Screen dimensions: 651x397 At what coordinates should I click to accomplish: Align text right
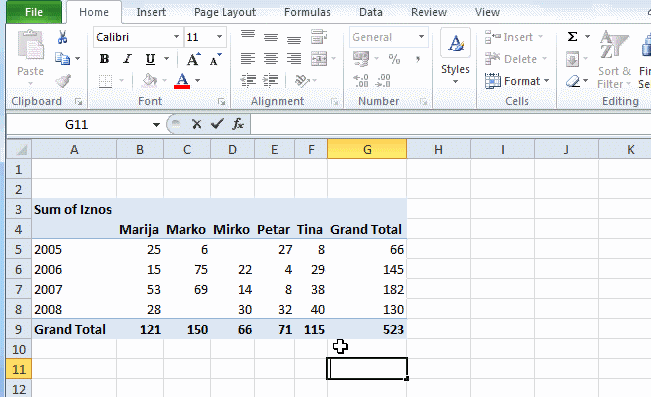coord(294,59)
